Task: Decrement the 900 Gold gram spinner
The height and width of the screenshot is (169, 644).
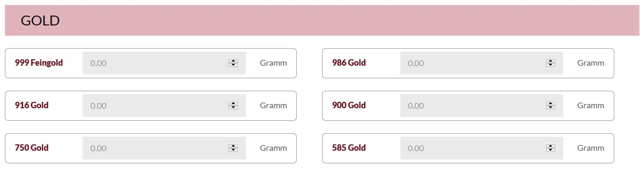Action: point(550,107)
